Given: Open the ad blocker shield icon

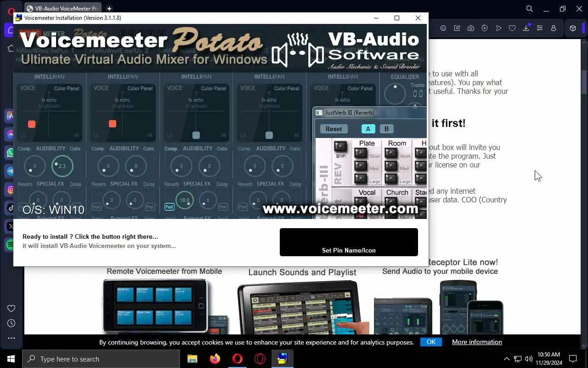Looking at the screenshot, I should click(x=485, y=28).
